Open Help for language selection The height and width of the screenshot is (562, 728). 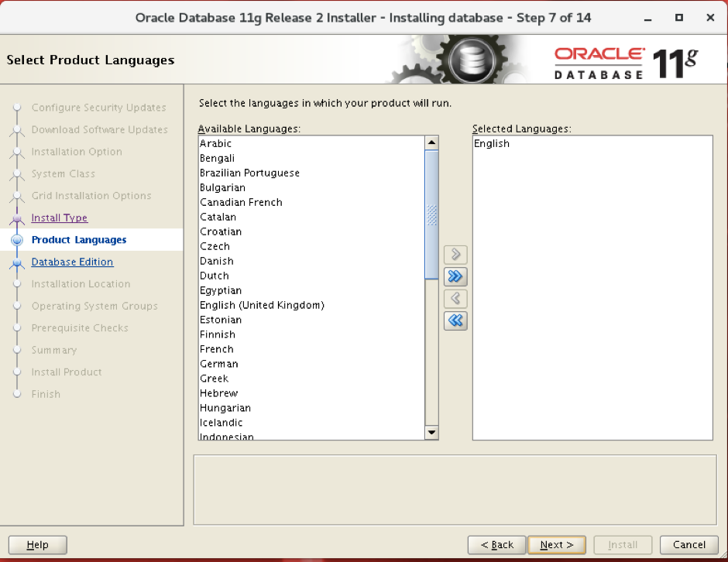point(37,544)
